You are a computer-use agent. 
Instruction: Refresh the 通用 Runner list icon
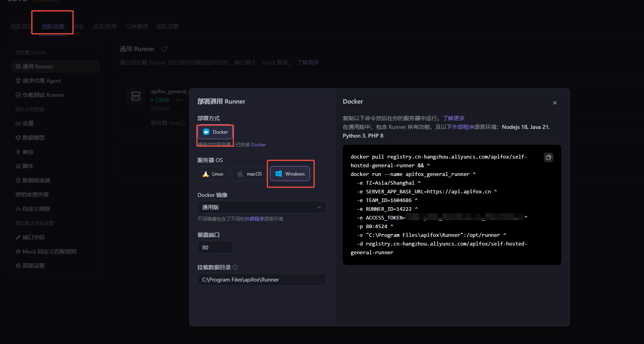(164, 49)
